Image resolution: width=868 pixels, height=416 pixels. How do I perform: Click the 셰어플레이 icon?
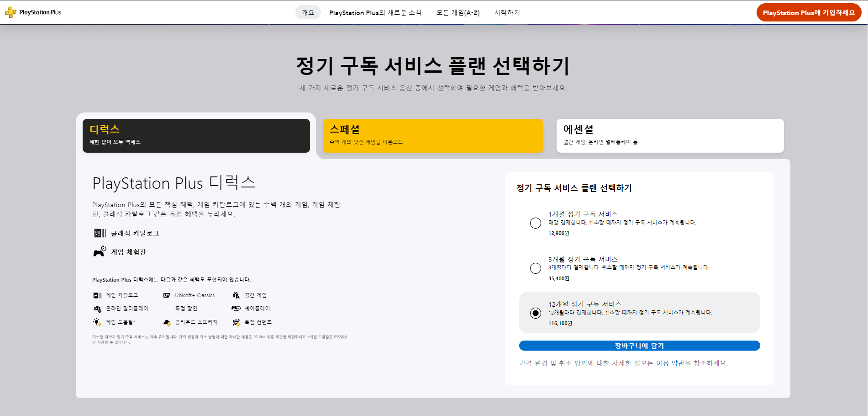tap(236, 309)
